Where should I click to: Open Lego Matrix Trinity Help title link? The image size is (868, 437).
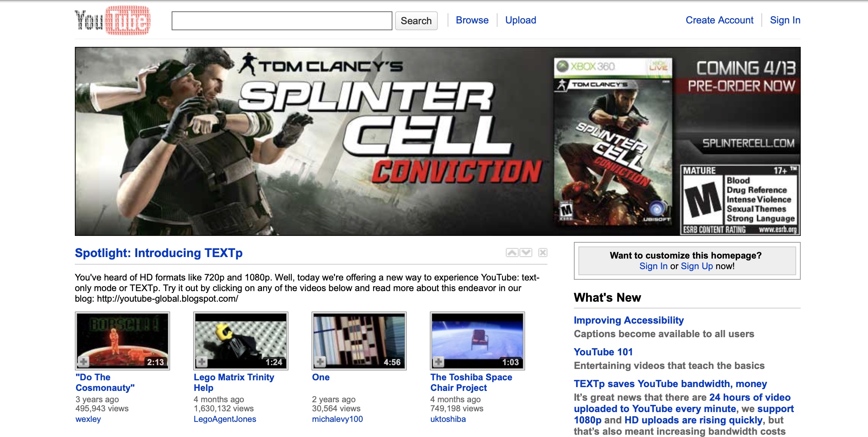click(234, 382)
